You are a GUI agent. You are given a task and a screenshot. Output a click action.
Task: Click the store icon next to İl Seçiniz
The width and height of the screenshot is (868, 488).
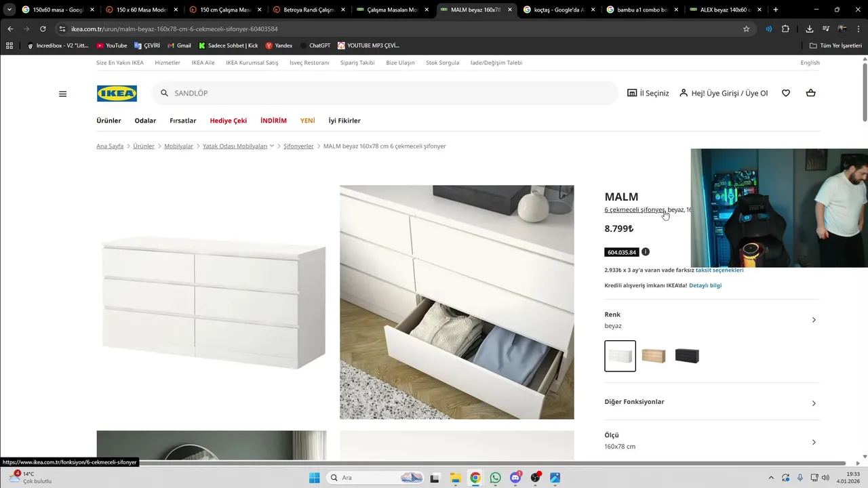(632, 93)
